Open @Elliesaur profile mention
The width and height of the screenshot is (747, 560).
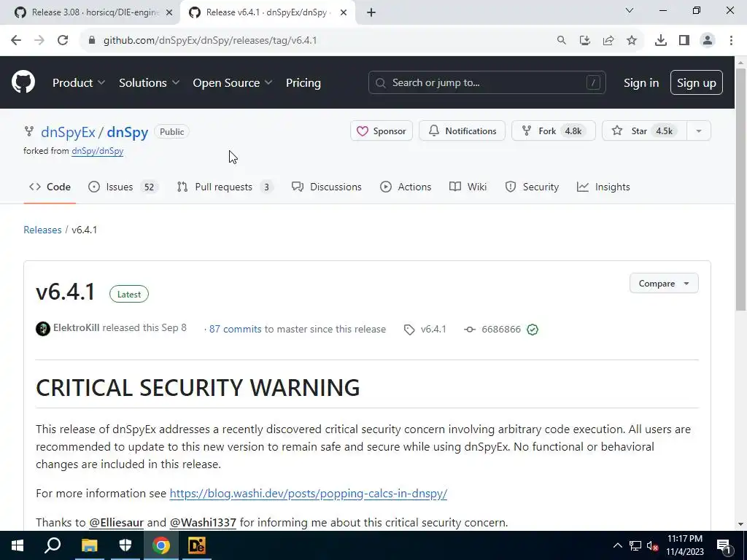116,522
